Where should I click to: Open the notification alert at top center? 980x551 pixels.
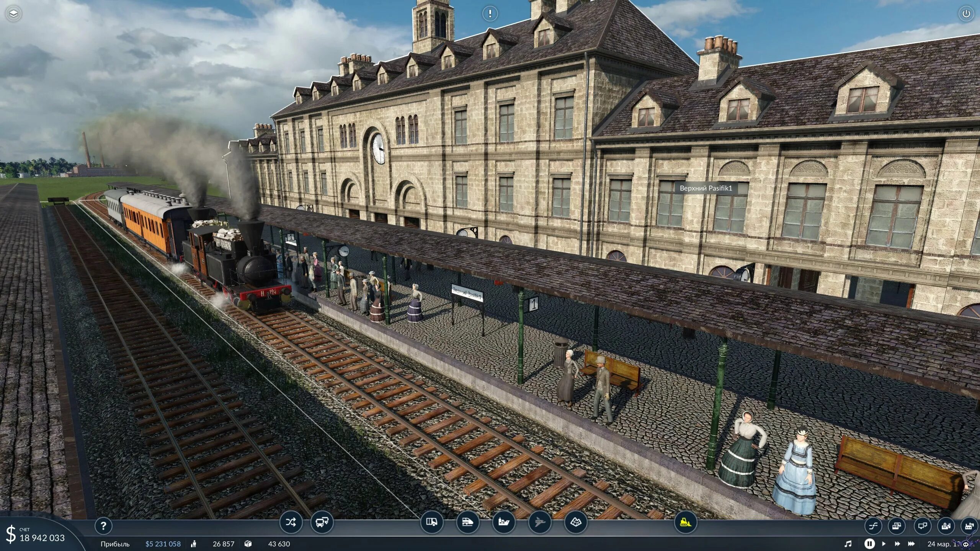(x=490, y=13)
